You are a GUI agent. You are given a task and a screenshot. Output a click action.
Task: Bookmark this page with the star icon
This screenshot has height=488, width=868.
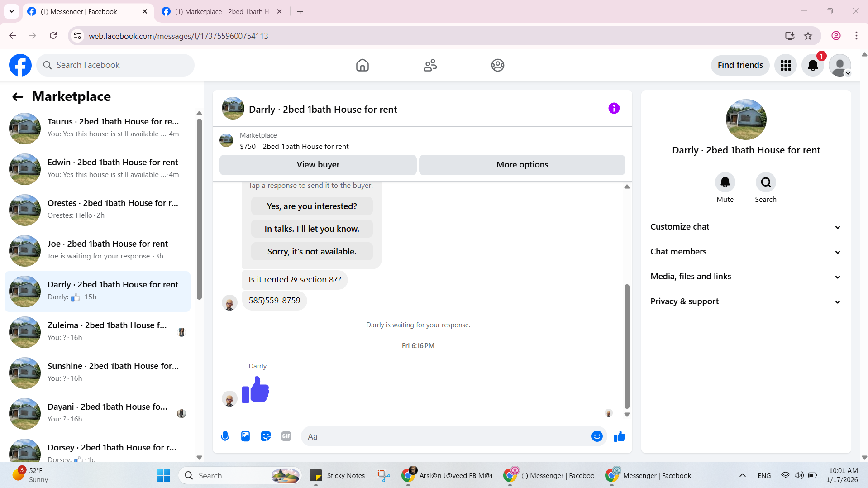pyautogui.click(x=808, y=36)
